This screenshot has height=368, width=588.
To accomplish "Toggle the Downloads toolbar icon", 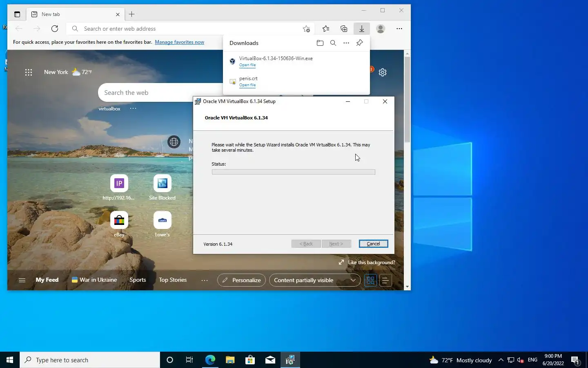I will pyautogui.click(x=362, y=29).
